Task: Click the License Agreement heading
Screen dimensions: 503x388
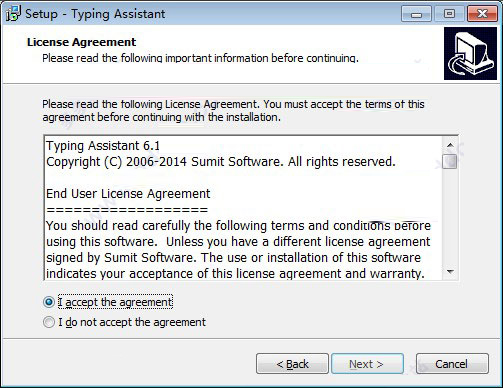Action: [81, 42]
